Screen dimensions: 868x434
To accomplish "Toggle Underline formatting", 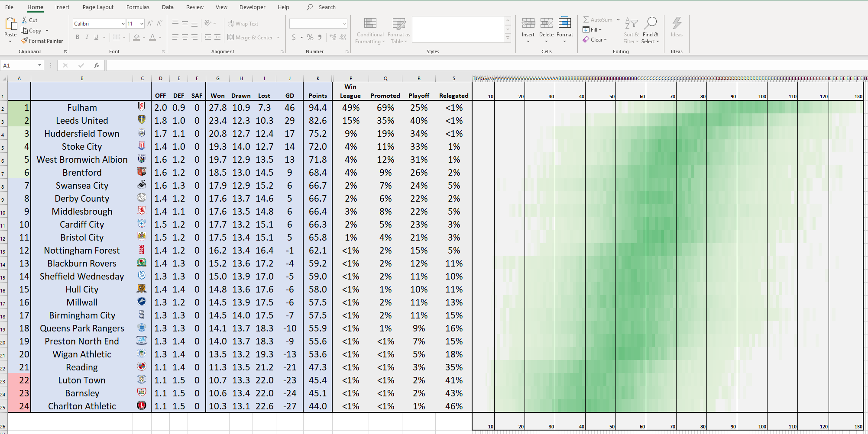I will click(96, 37).
